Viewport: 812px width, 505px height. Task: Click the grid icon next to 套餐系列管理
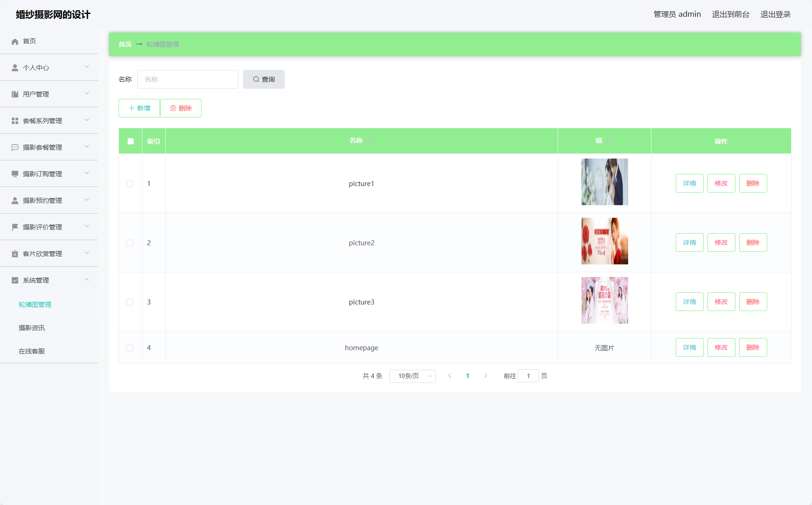(15, 121)
